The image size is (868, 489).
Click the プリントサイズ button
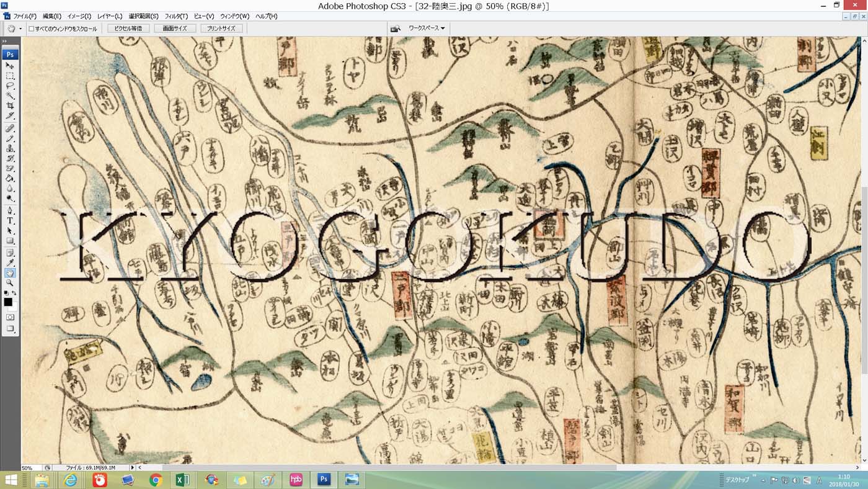point(221,29)
